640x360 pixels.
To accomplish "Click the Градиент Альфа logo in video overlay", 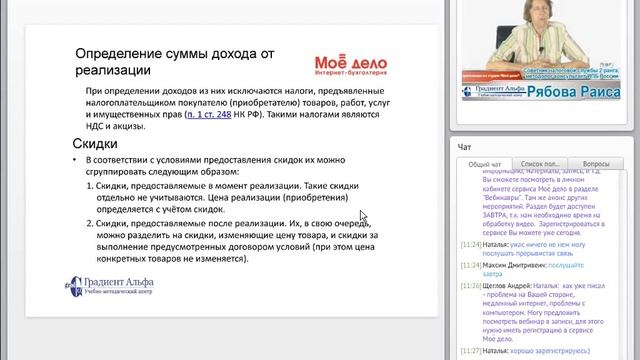I will click(x=494, y=91).
